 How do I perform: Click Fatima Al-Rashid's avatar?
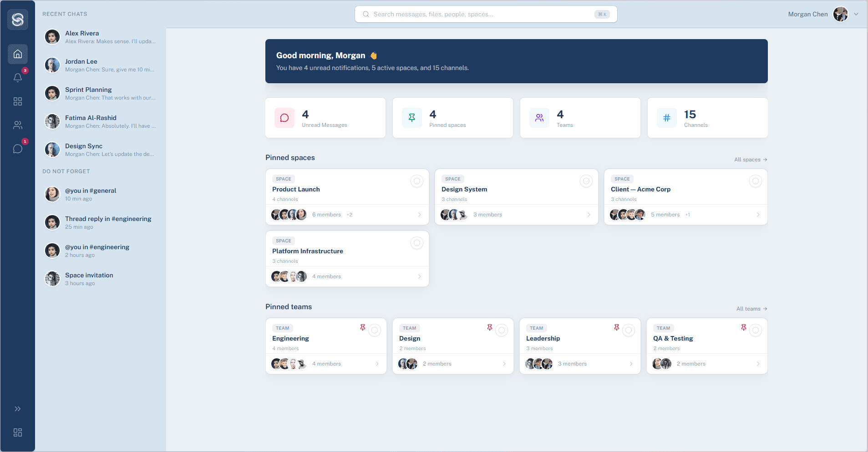click(52, 121)
